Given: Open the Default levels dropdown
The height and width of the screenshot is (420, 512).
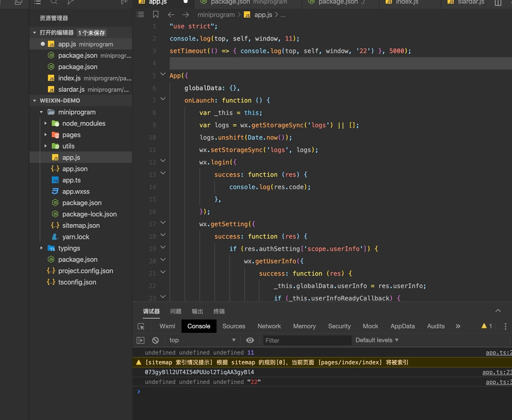Looking at the screenshot, I should pyautogui.click(x=377, y=340).
